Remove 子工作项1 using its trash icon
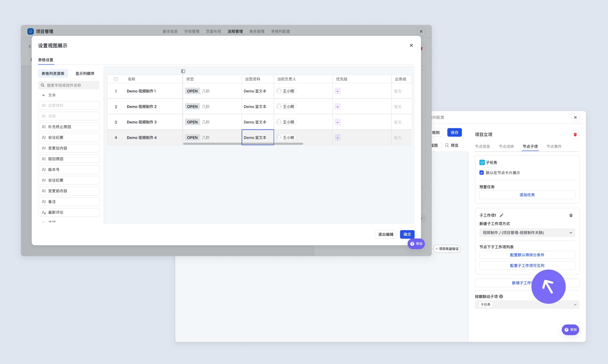The image size is (608, 364). coord(571,215)
